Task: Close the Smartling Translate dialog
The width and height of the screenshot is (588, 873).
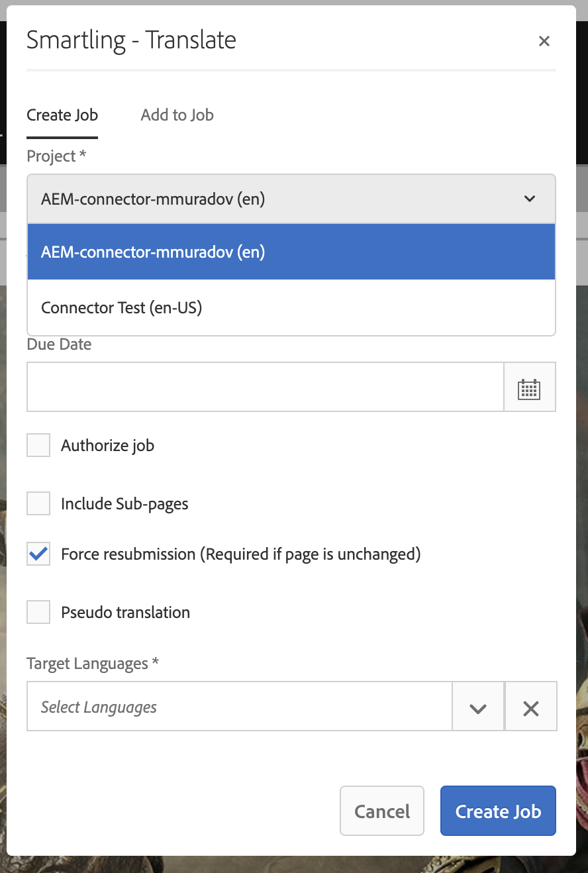Action: click(544, 41)
